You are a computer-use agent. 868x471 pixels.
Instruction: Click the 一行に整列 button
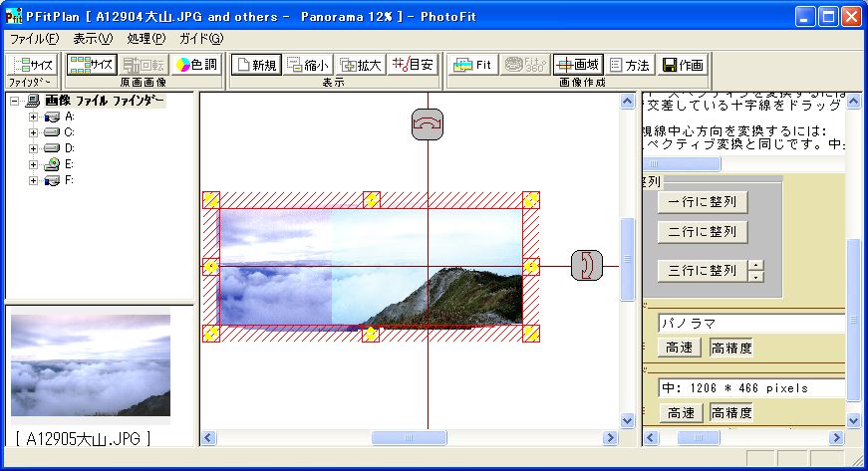[x=702, y=202]
